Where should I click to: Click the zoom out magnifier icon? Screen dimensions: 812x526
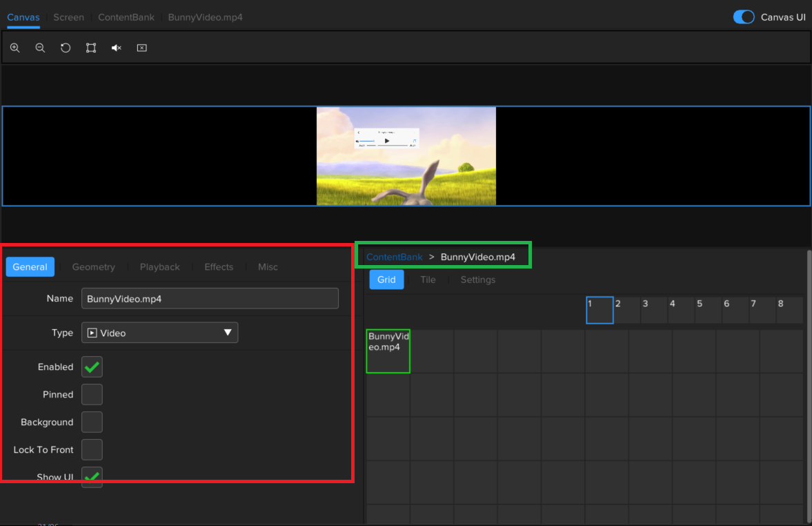pos(40,48)
